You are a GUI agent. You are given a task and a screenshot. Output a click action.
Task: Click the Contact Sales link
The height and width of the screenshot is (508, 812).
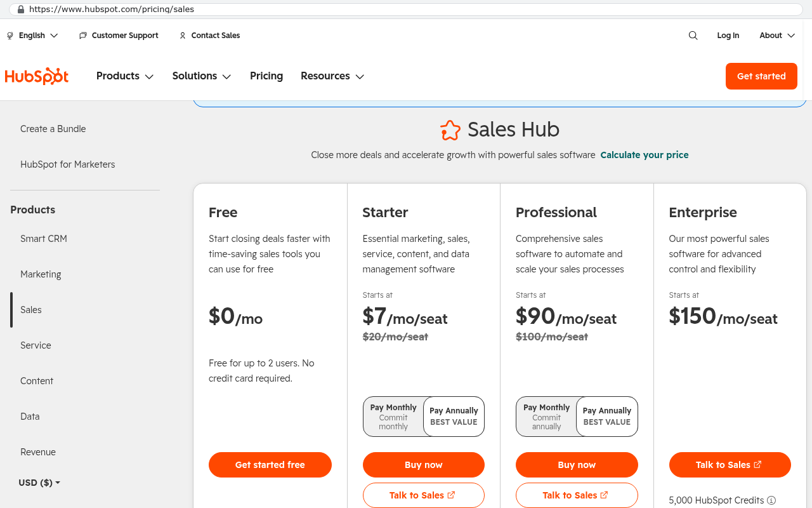click(216, 36)
